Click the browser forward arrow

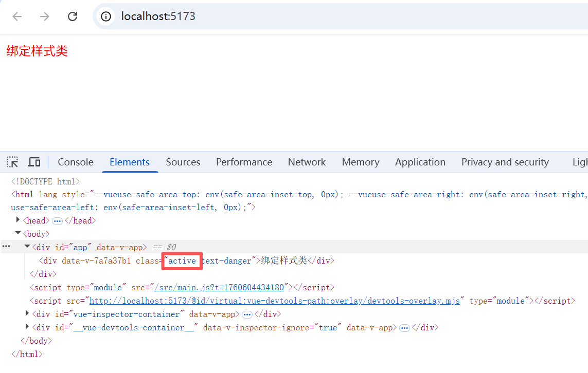[x=45, y=16]
